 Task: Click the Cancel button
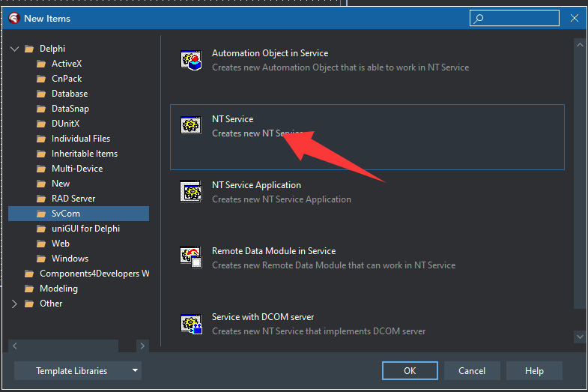[x=472, y=370]
